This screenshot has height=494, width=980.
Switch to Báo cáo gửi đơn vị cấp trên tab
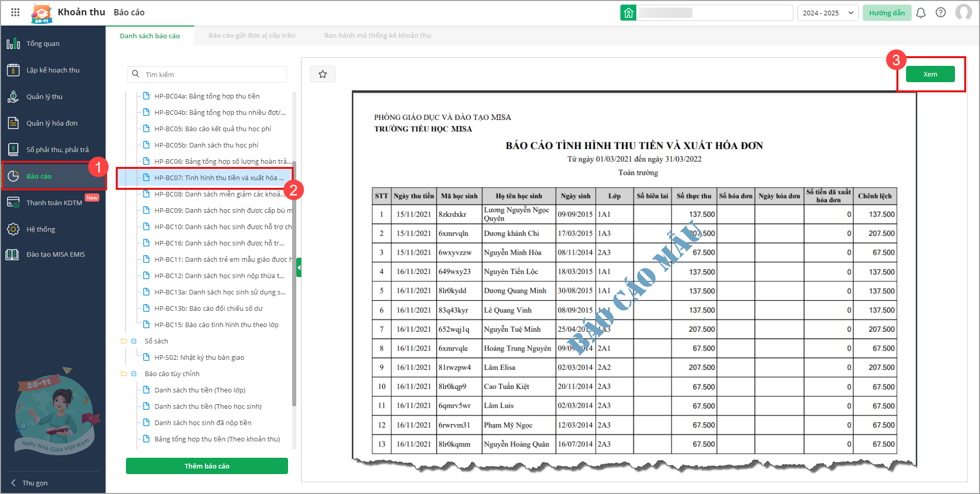tap(252, 36)
